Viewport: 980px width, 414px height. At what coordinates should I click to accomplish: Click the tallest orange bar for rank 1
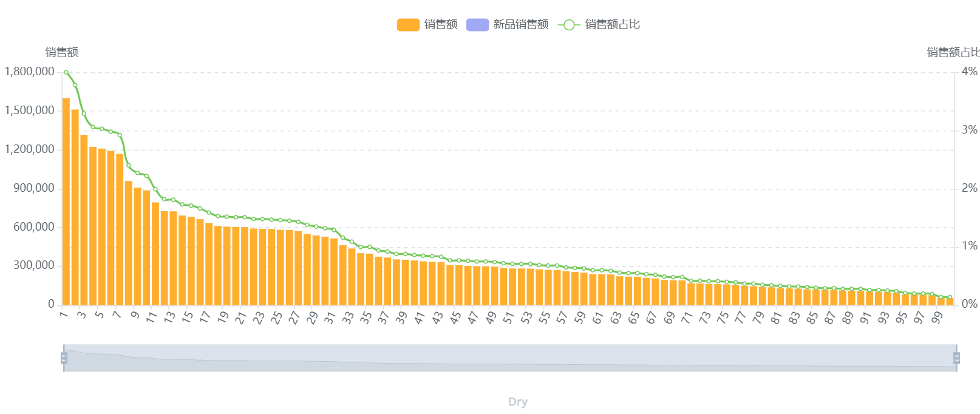coord(66,200)
